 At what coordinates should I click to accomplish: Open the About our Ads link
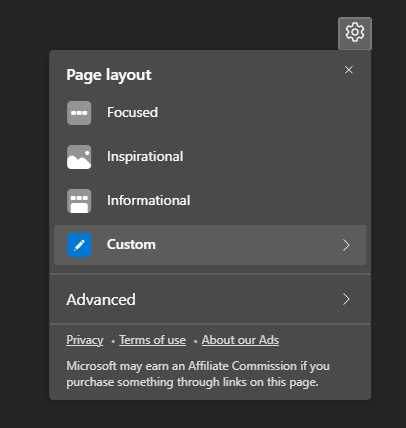240,340
